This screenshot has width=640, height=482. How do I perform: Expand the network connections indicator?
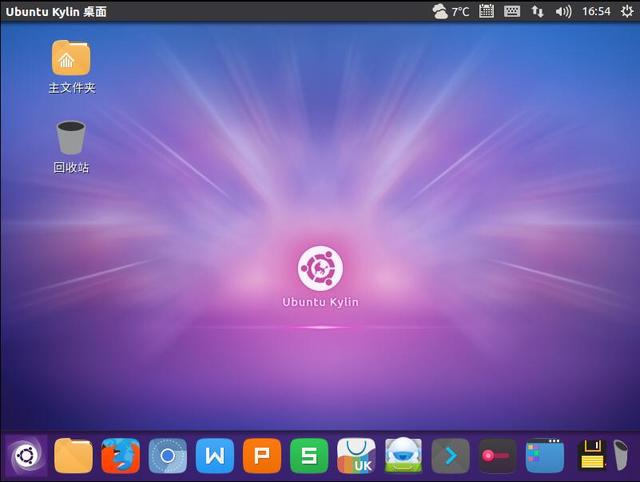tap(538, 12)
